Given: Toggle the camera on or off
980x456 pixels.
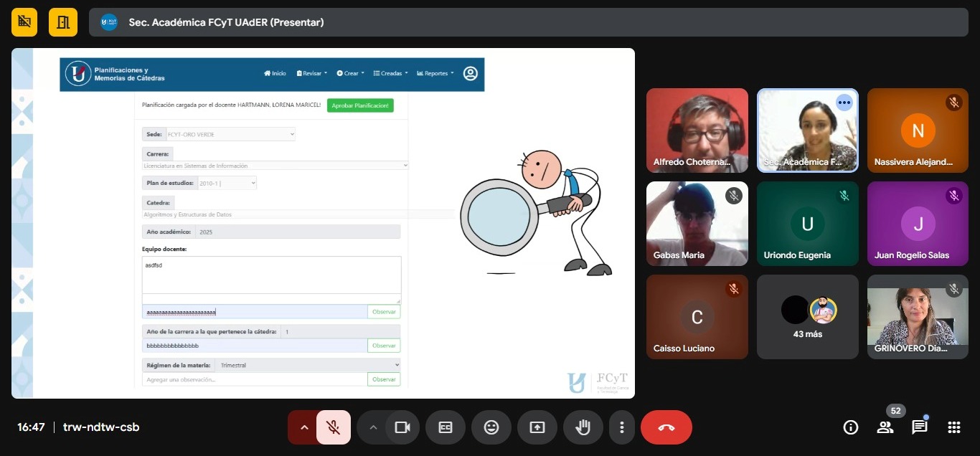Looking at the screenshot, I should 402,427.
